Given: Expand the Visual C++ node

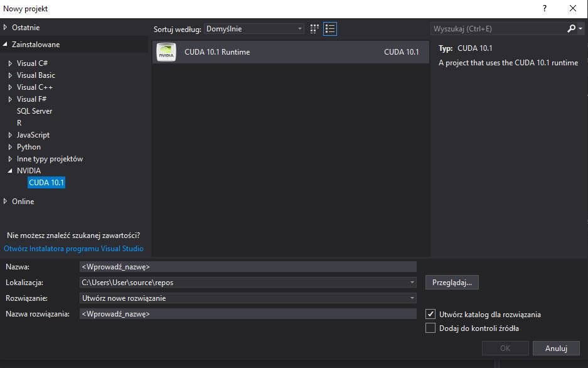Looking at the screenshot, I should click(x=10, y=87).
